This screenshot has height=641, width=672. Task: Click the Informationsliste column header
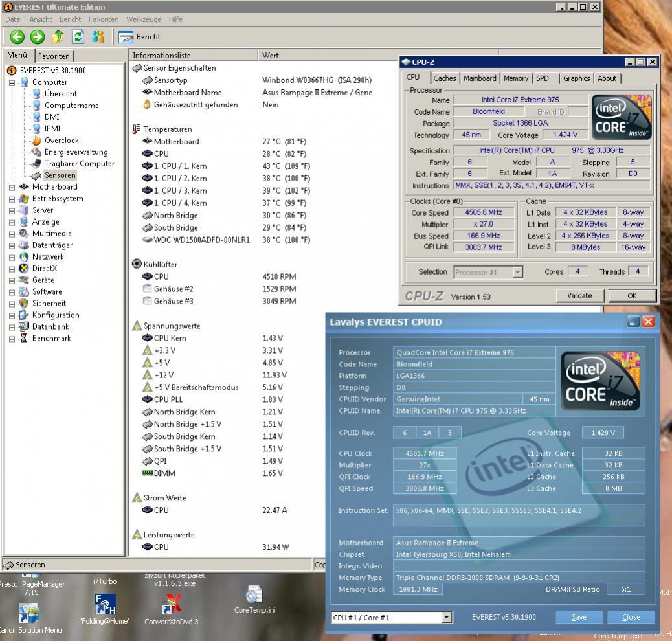click(x=193, y=55)
